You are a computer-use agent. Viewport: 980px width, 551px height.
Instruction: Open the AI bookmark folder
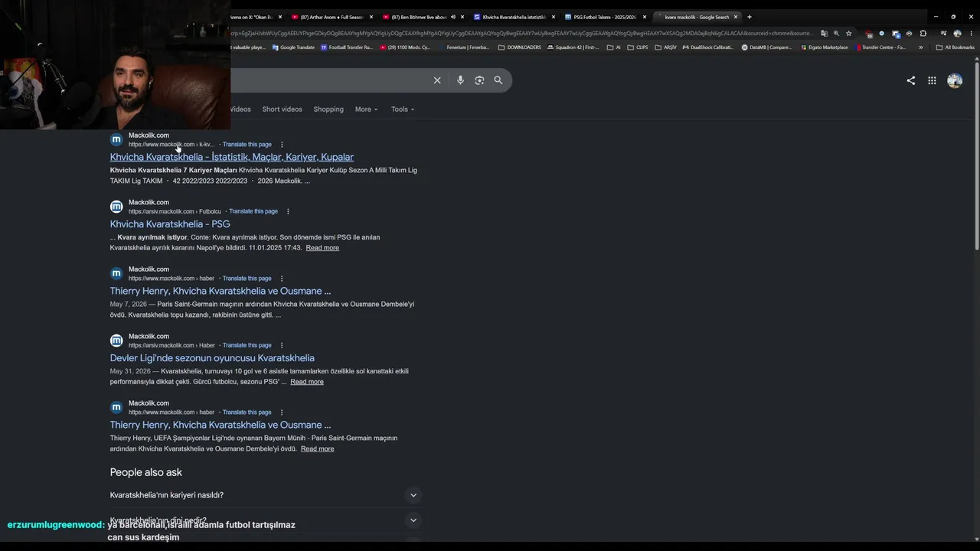click(614, 47)
